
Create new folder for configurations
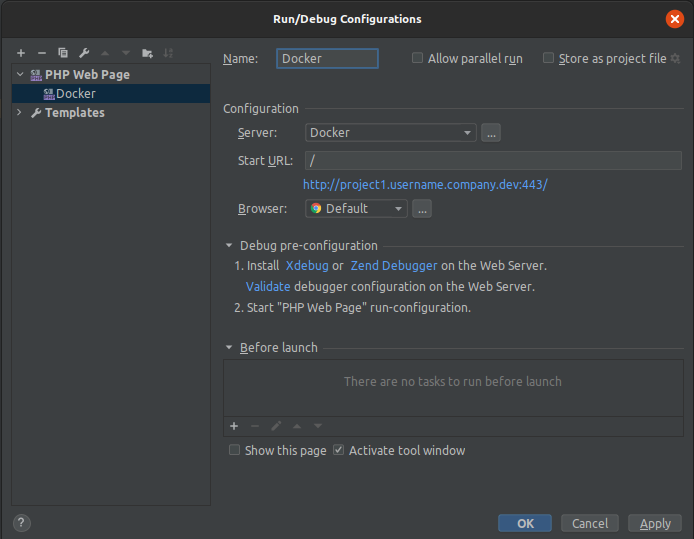pyautogui.click(x=147, y=53)
